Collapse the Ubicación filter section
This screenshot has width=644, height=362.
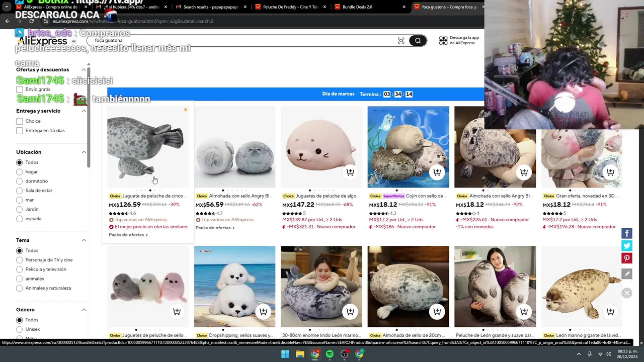(x=84, y=152)
